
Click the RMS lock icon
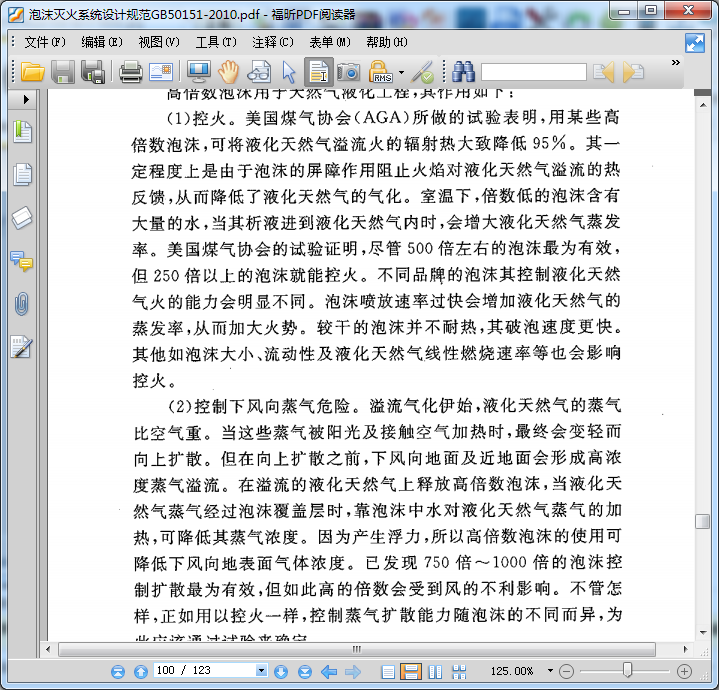pyautogui.click(x=380, y=72)
